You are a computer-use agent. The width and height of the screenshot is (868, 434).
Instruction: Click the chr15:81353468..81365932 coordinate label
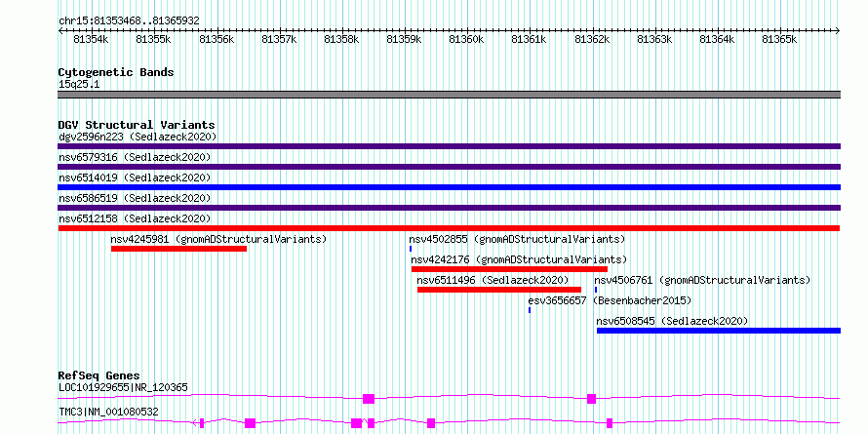tap(129, 20)
